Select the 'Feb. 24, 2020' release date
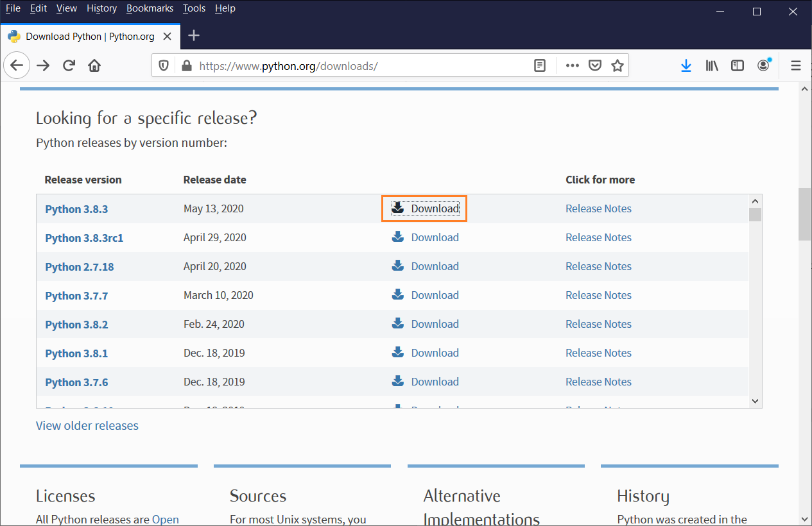Image resolution: width=812 pixels, height=526 pixels. coord(214,324)
